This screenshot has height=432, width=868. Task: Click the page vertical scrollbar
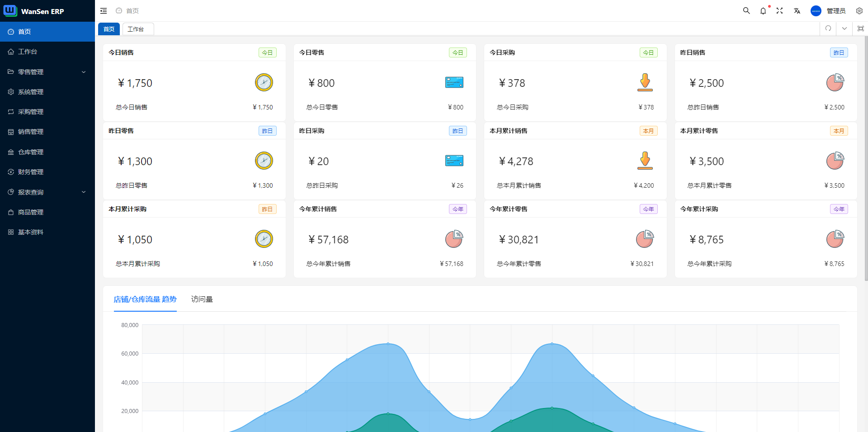click(x=866, y=158)
